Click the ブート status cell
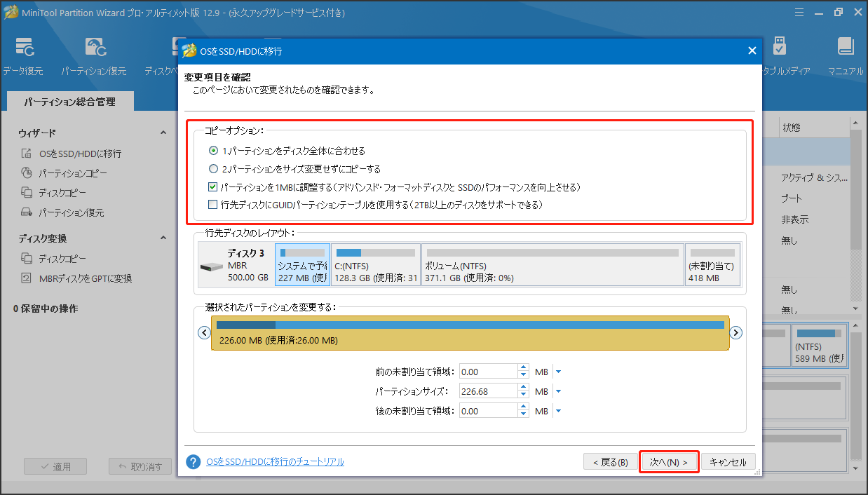Screen dimensions: 868x495 tap(792, 199)
